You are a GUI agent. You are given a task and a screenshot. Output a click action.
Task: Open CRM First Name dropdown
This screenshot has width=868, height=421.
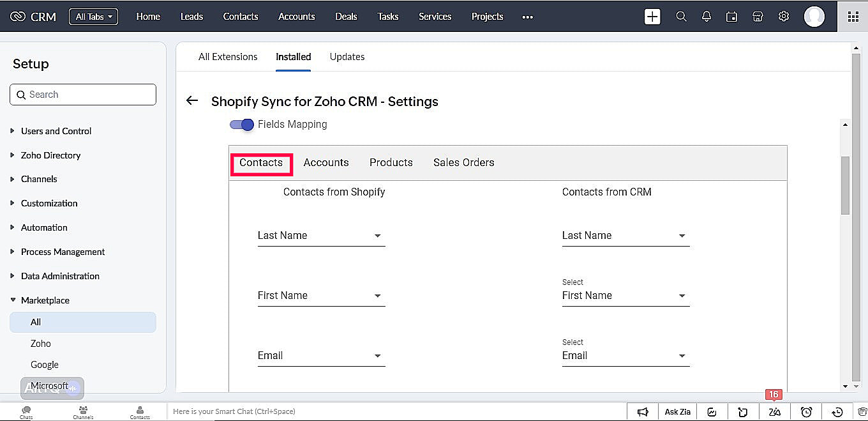(625, 296)
